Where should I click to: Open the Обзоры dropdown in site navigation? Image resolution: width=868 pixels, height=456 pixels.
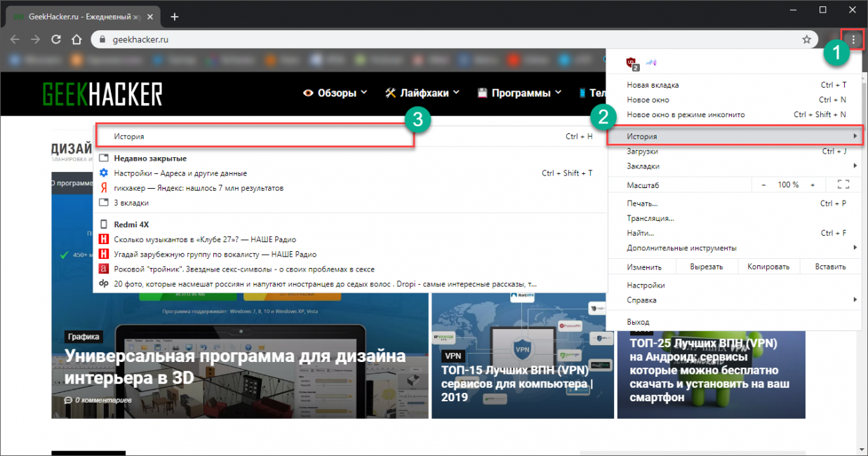335,93
